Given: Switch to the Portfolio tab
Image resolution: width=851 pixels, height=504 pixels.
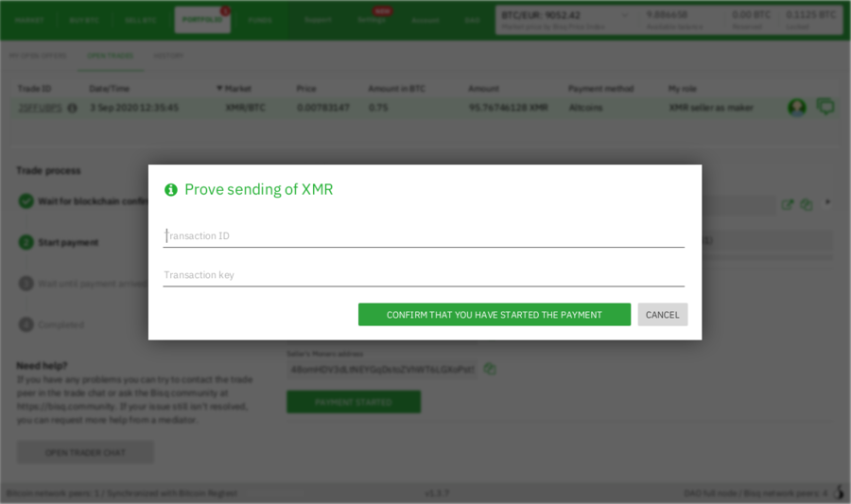Looking at the screenshot, I should click(x=202, y=20).
